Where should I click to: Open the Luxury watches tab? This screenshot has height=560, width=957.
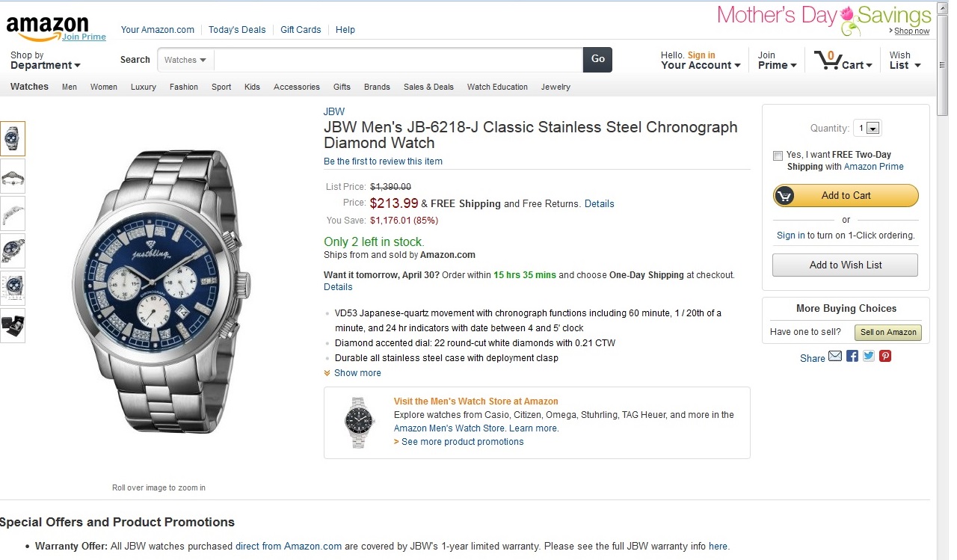coord(144,87)
